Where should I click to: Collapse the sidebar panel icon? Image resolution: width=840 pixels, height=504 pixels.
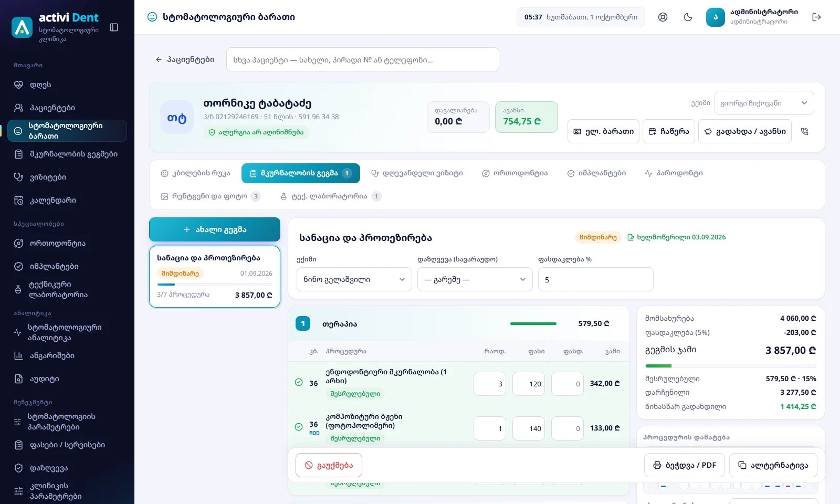pyautogui.click(x=114, y=27)
